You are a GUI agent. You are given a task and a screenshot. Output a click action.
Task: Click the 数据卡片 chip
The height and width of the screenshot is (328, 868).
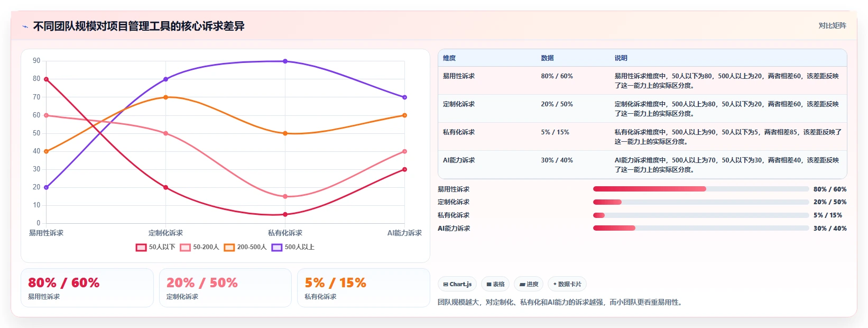point(567,284)
